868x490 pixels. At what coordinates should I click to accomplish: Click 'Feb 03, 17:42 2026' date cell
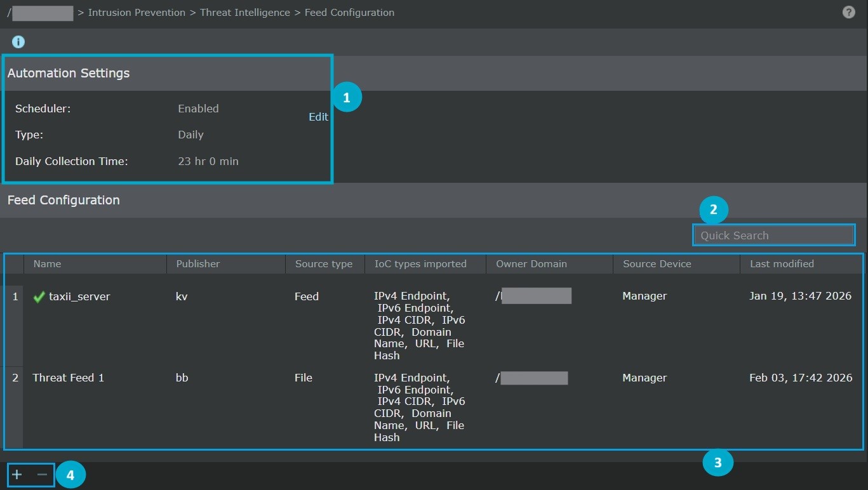click(x=801, y=378)
